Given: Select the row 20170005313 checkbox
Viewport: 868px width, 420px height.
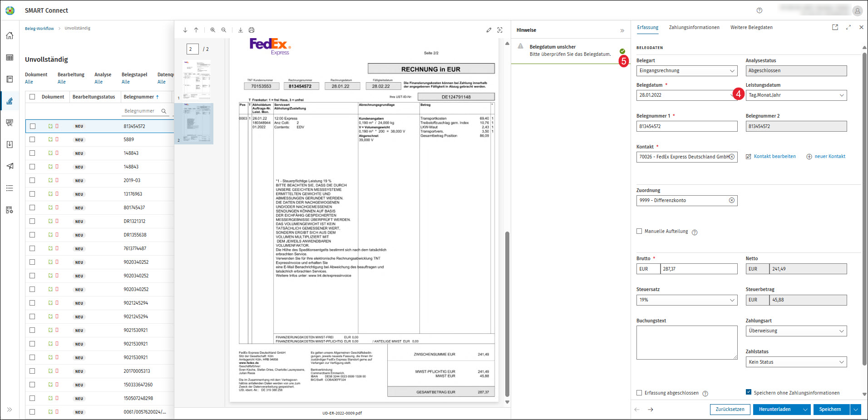Looking at the screenshot, I should click(32, 371).
